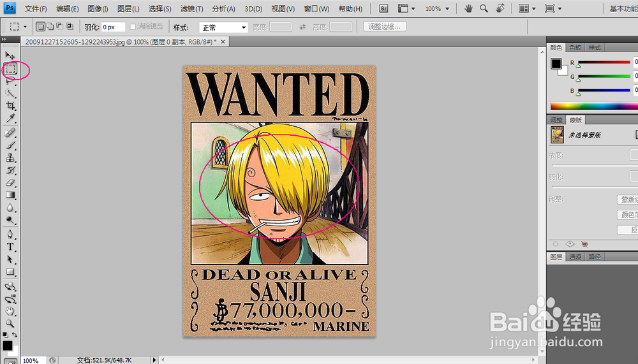This screenshot has width=638, height=364.
Task: Select the Hand tool in toolbox
Action: pos(10,312)
